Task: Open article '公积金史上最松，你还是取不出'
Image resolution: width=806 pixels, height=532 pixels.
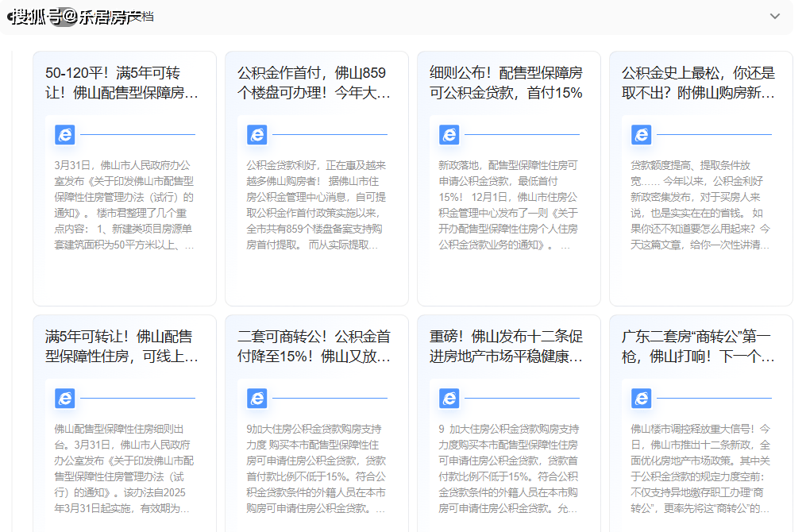Action: (x=700, y=83)
